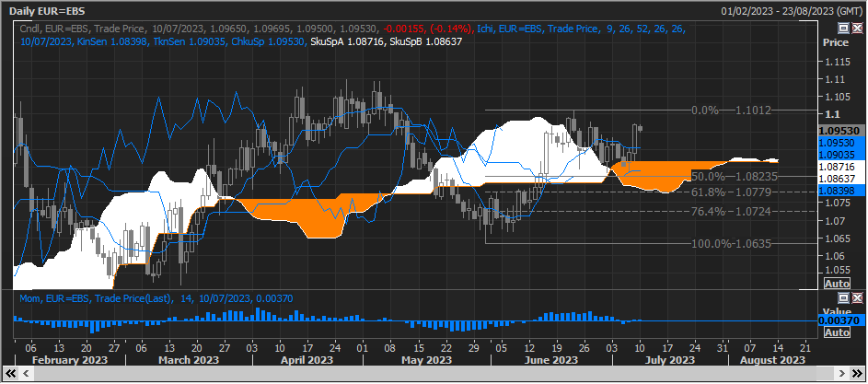The height and width of the screenshot is (384, 868).
Task: Step chart forward with single right arrow
Action: tap(842, 373)
